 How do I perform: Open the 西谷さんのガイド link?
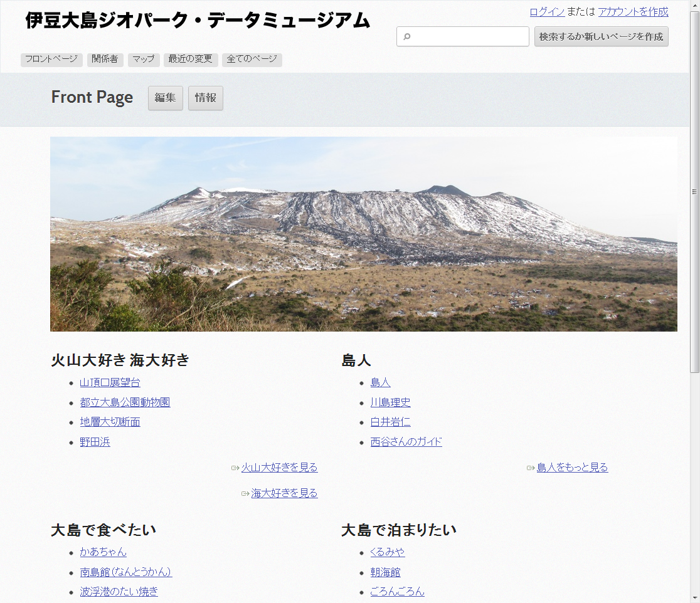point(406,442)
